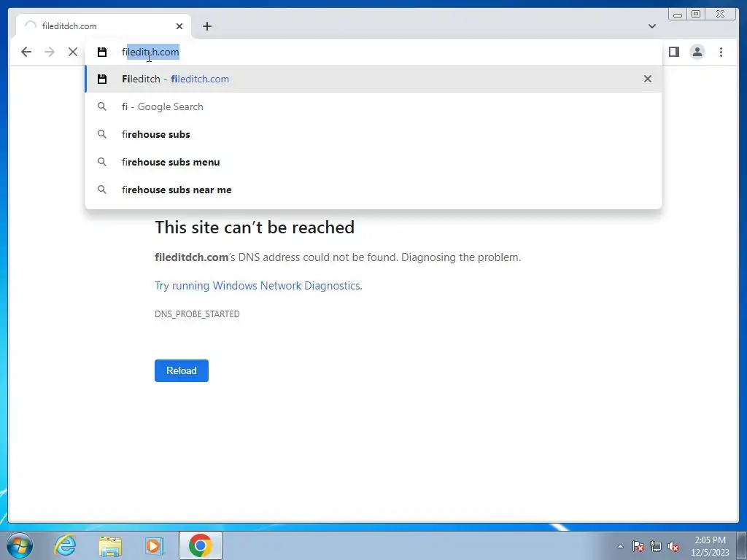Select the Fileditch - fileditch.com suggestion
This screenshot has width=747, height=560.
pos(373,79)
